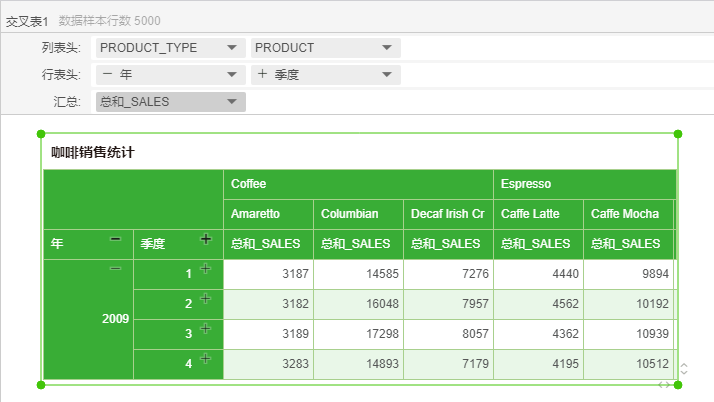This screenshot has width=714, height=402.
Task: Open the 总和_SALES summary dropdown
Action: [232, 102]
